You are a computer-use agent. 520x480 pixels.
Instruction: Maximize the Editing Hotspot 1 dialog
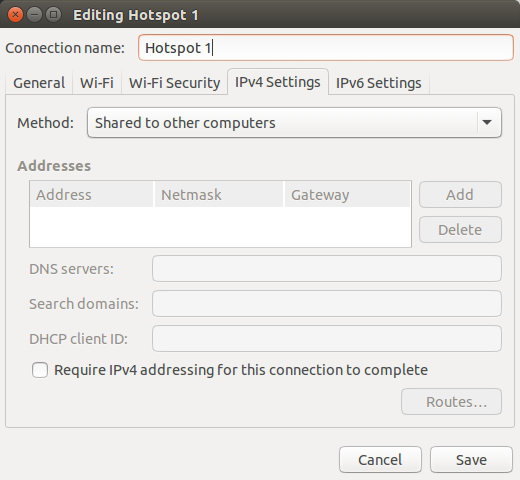coord(53,15)
